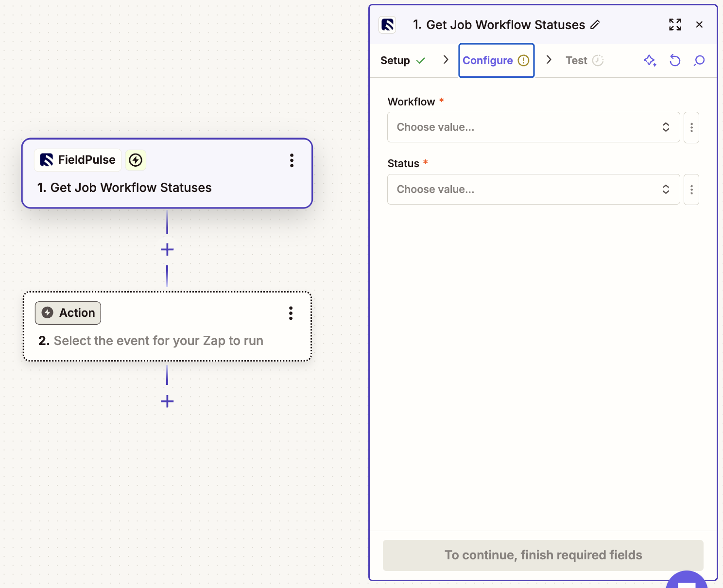Open the Status dropdown
723x588 pixels.
[534, 190]
